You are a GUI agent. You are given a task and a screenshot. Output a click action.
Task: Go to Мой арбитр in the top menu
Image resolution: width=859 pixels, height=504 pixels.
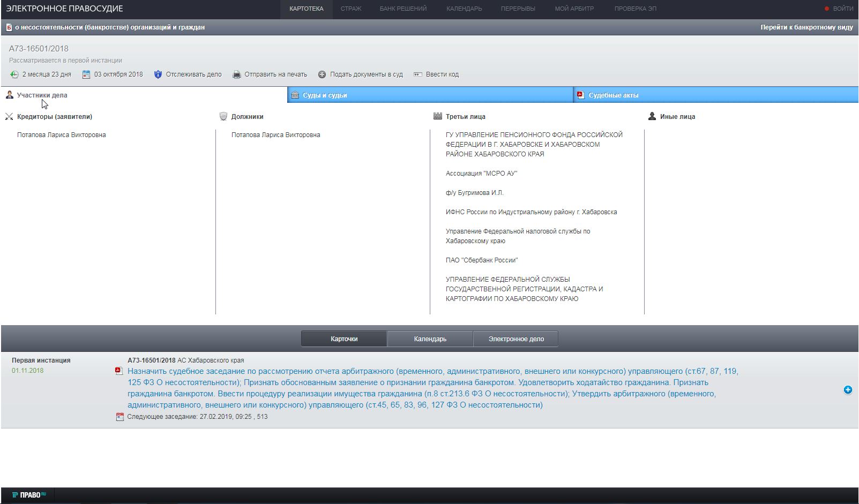[x=574, y=9]
